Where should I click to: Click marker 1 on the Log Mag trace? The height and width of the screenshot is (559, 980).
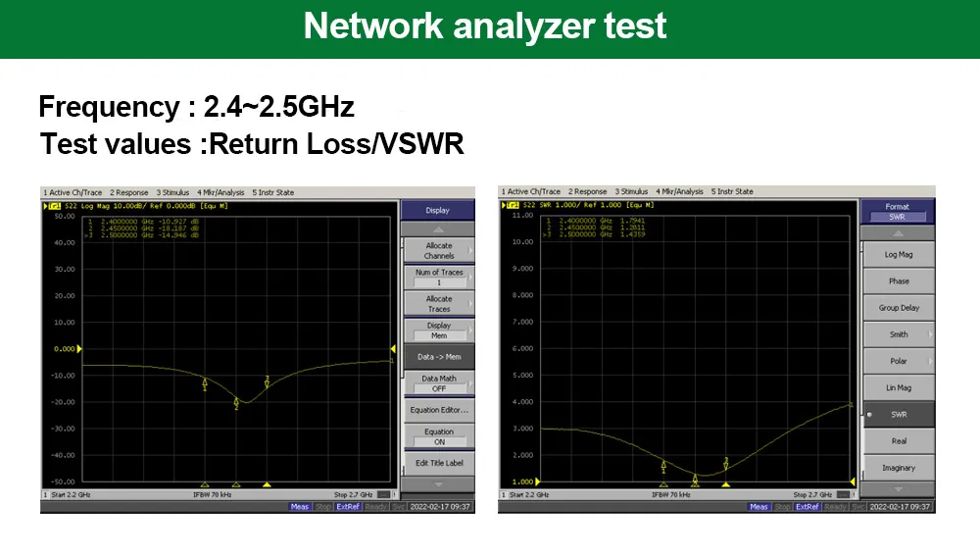(205, 383)
